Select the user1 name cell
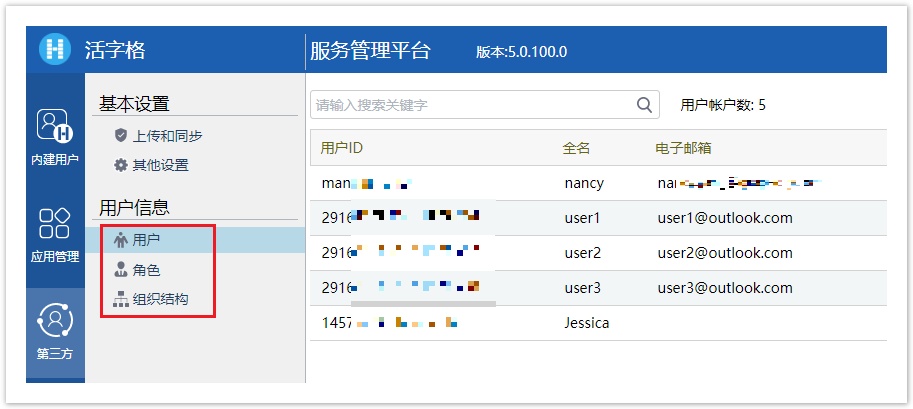The image size is (913, 409). tap(582, 218)
